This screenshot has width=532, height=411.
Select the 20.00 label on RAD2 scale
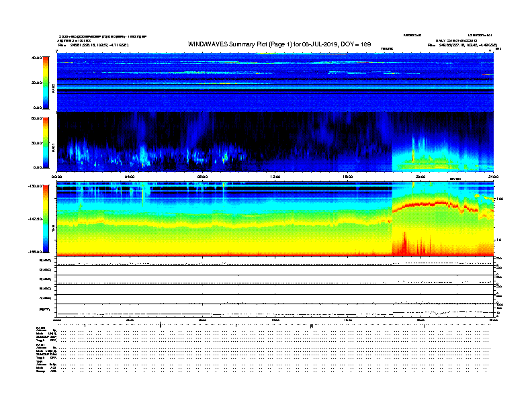[x=37, y=83]
